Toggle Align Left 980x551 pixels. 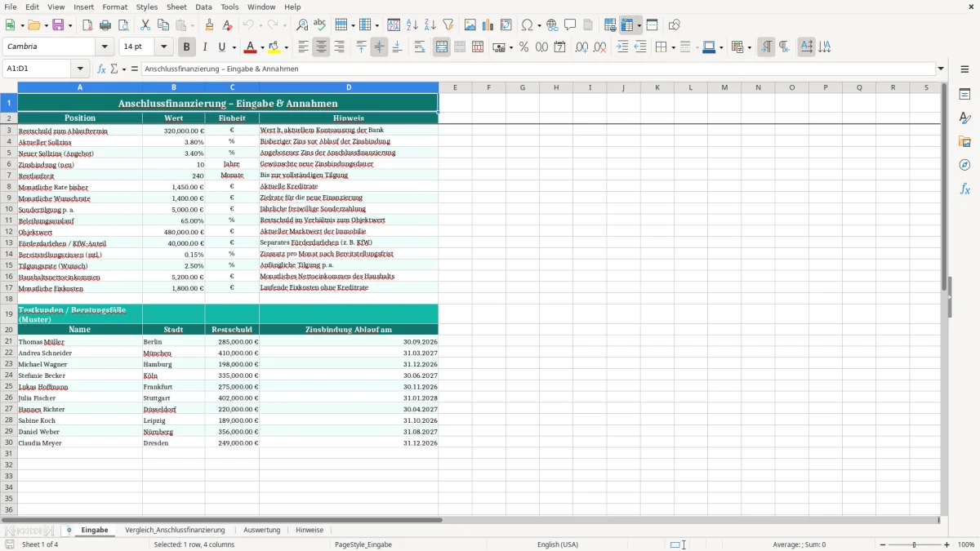click(303, 47)
